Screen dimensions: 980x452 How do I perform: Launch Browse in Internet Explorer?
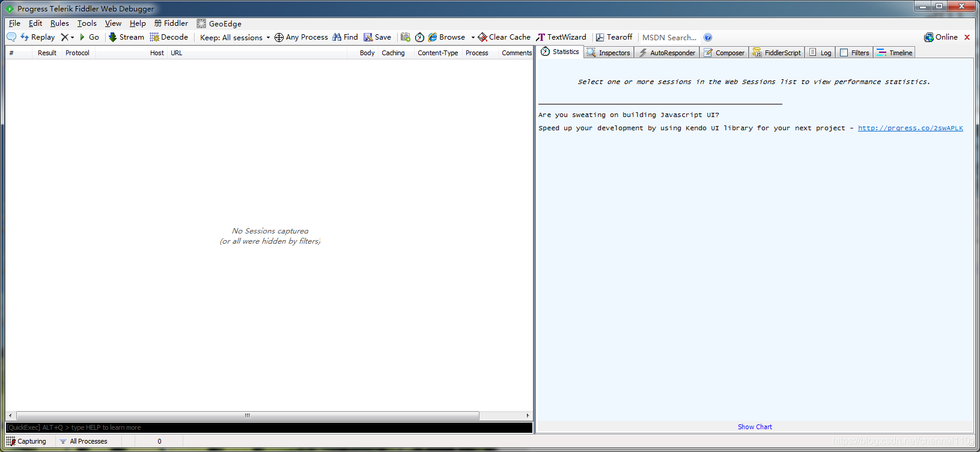(446, 37)
